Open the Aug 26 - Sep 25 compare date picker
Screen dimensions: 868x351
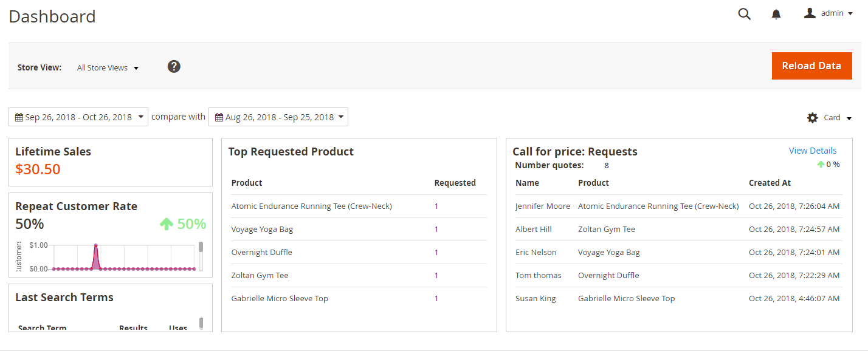pos(278,117)
